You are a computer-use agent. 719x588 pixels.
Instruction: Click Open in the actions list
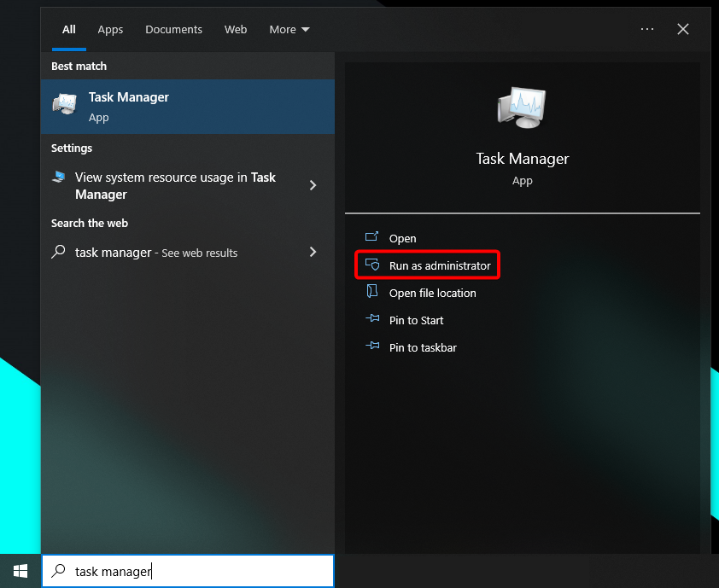click(402, 239)
